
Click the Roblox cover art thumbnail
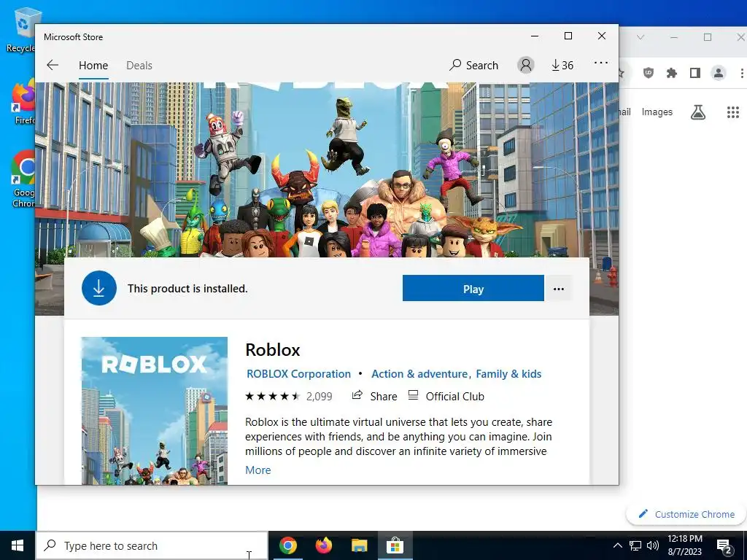(x=155, y=411)
